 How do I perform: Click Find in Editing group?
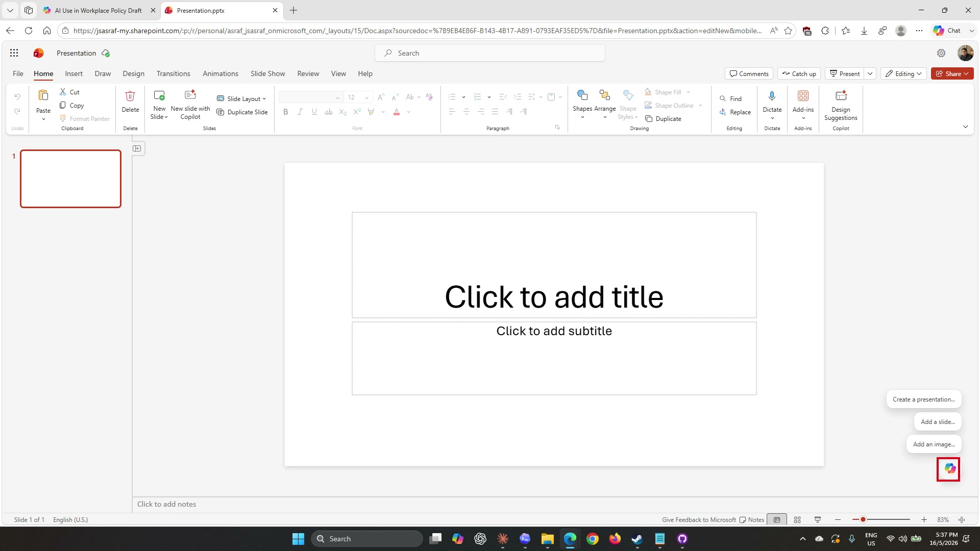[x=730, y=98]
